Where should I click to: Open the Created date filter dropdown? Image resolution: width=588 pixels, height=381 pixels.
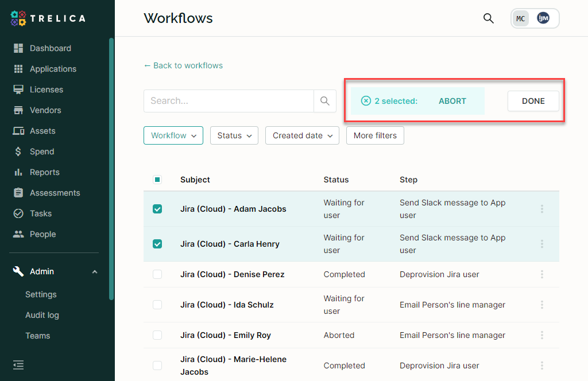pyautogui.click(x=302, y=135)
